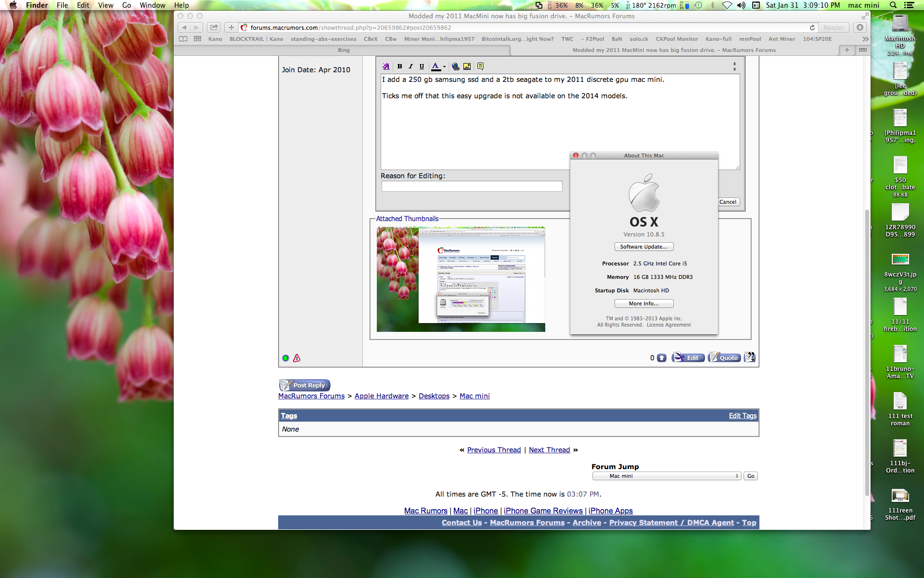Open the License Agreement link
924x578 pixels.
pos(668,325)
